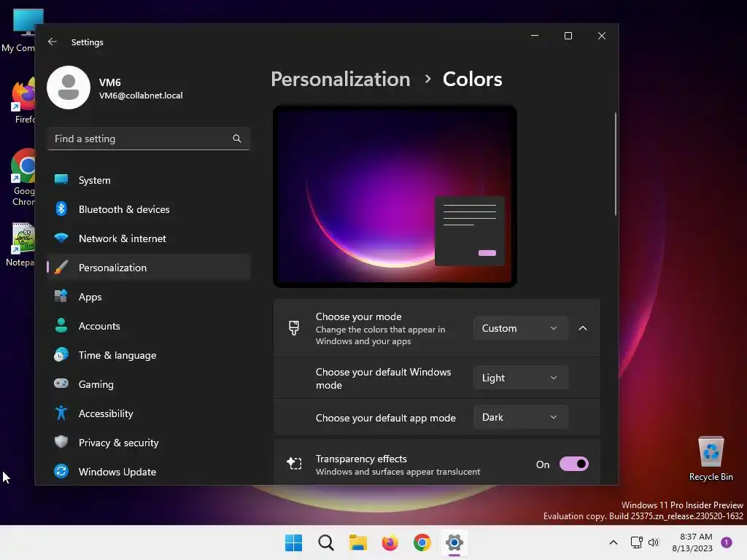Turn off the Transparency effects toggle

click(573, 464)
